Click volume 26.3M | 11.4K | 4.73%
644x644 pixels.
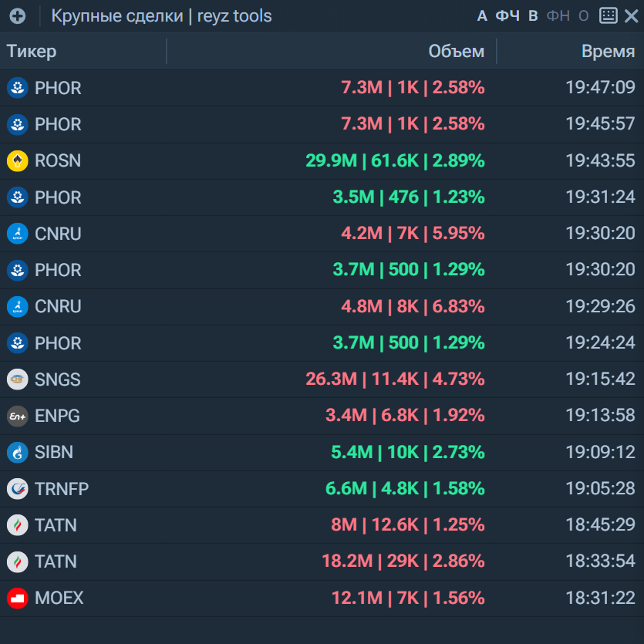point(395,379)
